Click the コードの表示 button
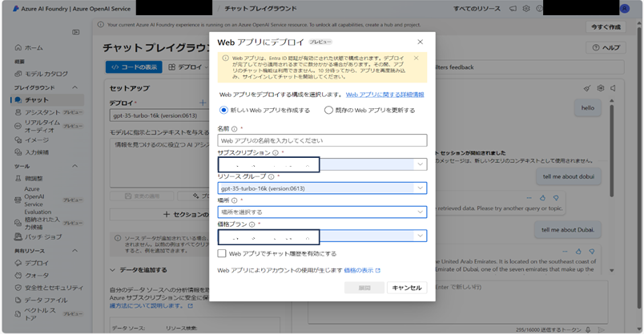Viewport: 644px width, 335px height. click(134, 67)
